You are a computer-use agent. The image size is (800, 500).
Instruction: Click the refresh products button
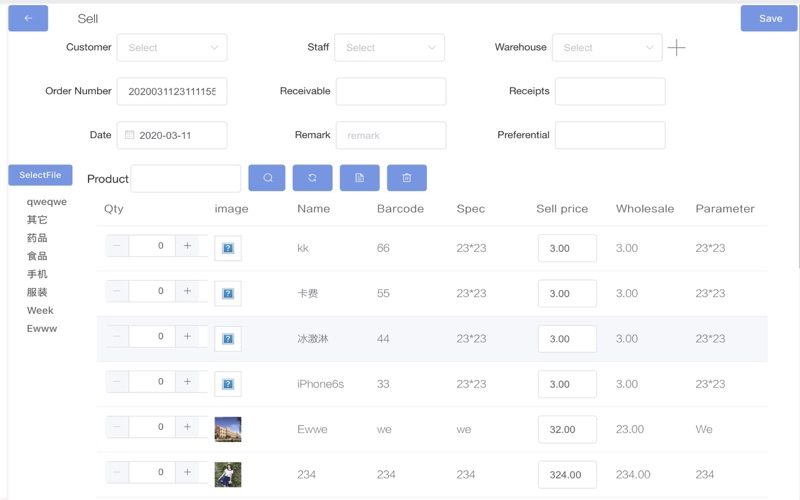tap(312, 178)
